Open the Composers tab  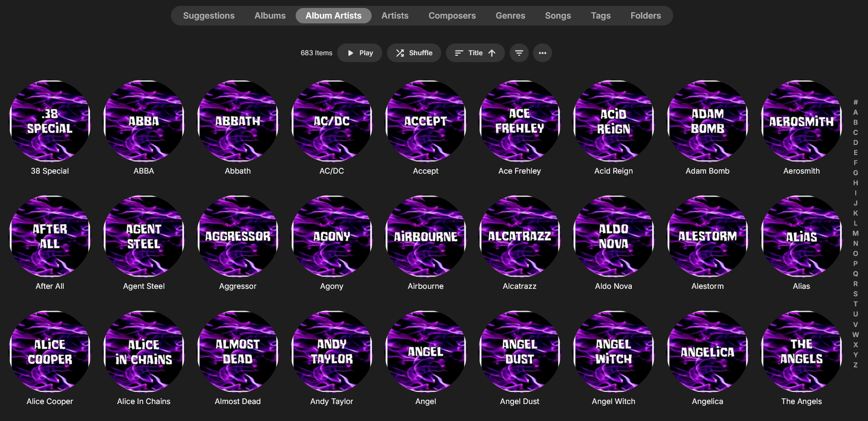tap(452, 16)
